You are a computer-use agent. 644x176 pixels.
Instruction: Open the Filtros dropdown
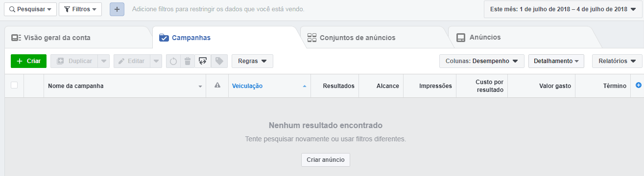[80, 9]
